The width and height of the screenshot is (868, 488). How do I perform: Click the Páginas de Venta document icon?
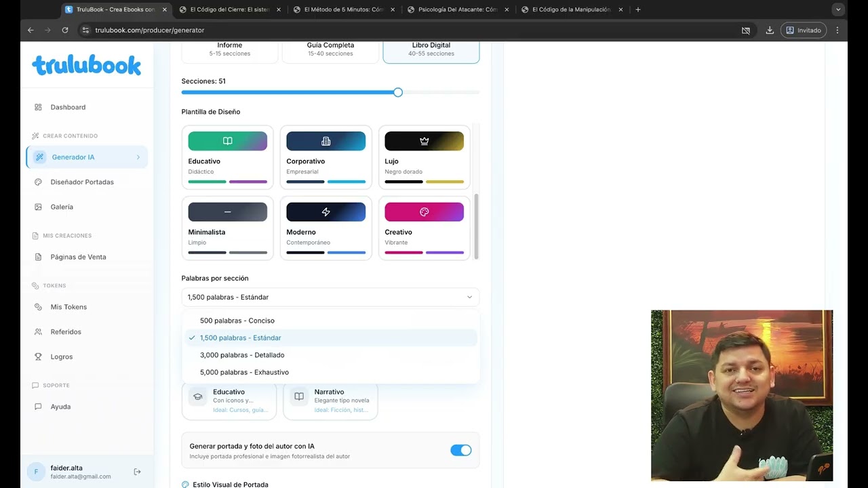[38, 257]
